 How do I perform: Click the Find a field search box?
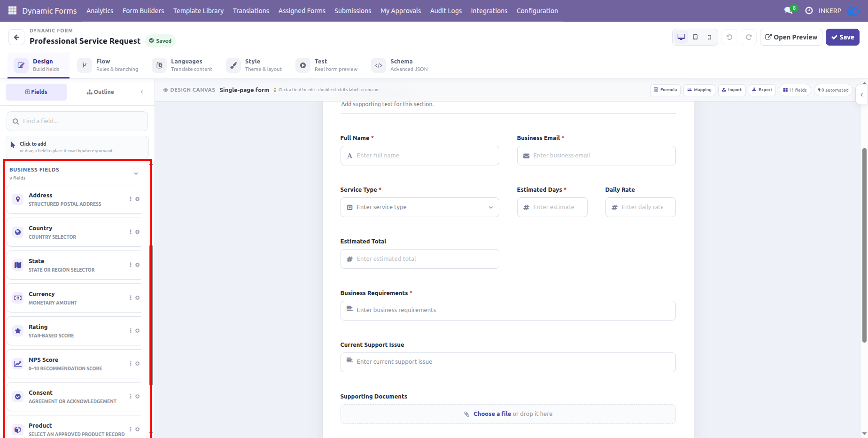click(77, 121)
